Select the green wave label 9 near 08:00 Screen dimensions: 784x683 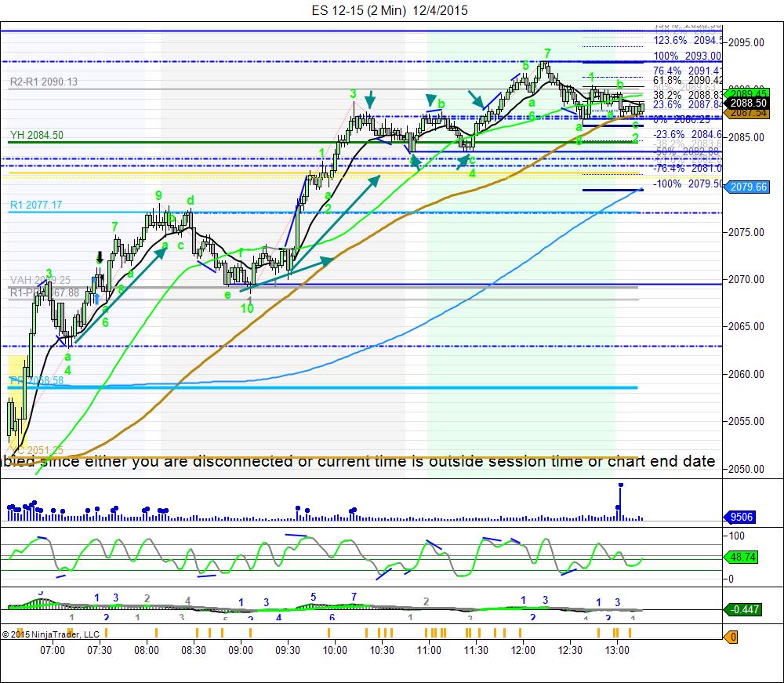(158, 195)
